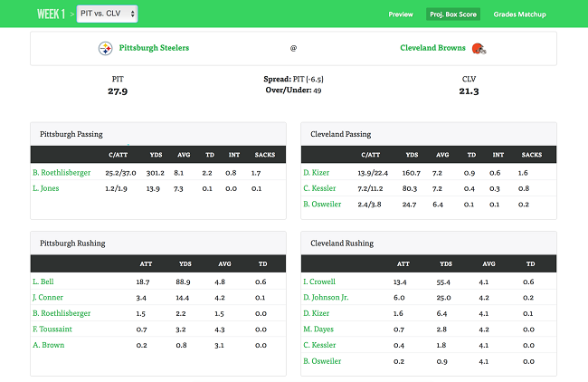Click the Cleveland Browns helmet icon
588x382 pixels.
479,48
